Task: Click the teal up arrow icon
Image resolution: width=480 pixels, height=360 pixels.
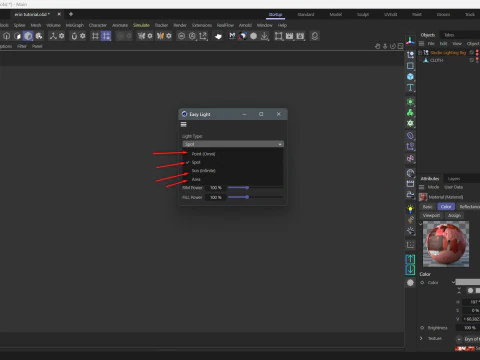Action: (410, 259)
